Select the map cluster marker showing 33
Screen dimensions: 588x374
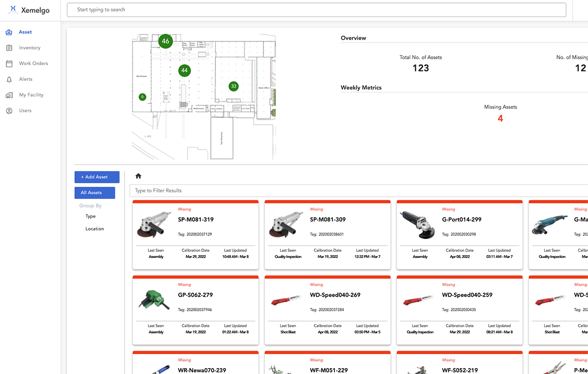234,86
